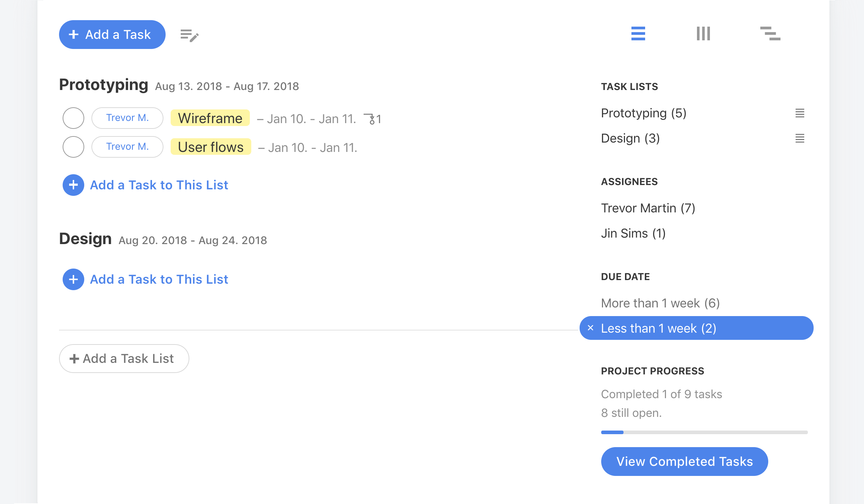Mark the User flows task complete
Viewport: 864px width, 504px height.
pos(73,147)
